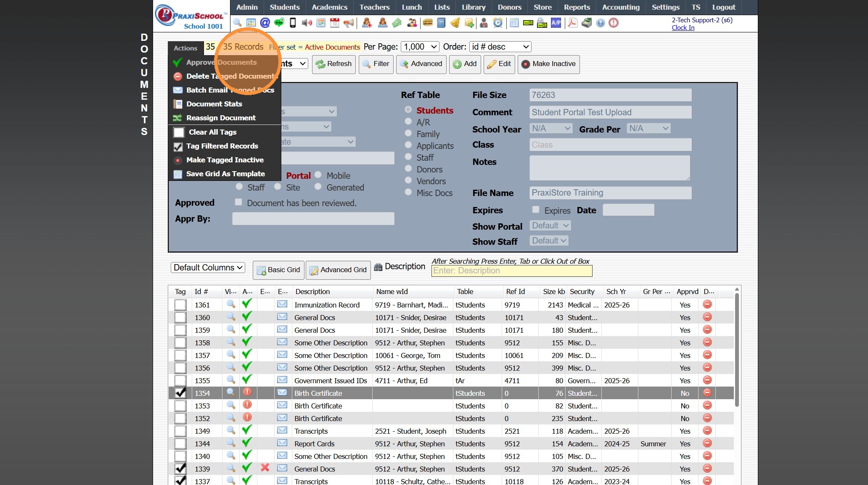
Task: Click the megaphone announcement icon
Action: pyautogui.click(x=349, y=23)
